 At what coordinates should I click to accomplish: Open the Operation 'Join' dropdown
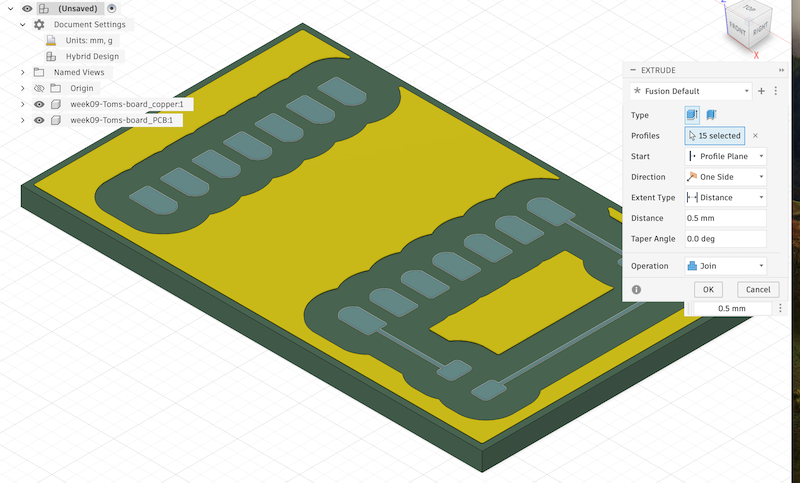[725, 266]
